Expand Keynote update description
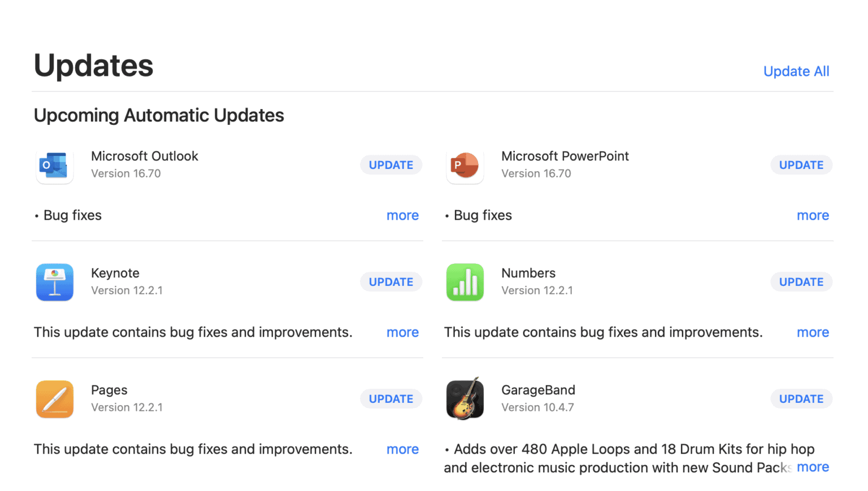The width and height of the screenshot is (868, 491). click(x=402, y=332)
